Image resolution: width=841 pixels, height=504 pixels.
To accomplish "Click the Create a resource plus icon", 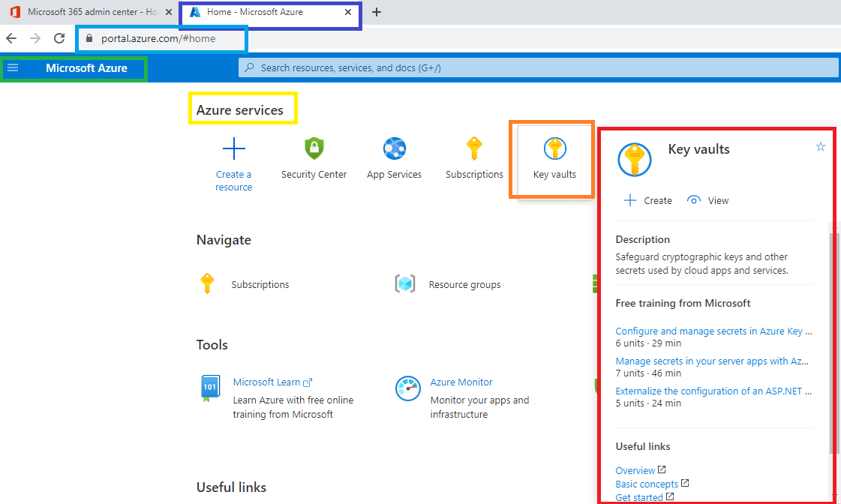I will [x=234, y=148].
